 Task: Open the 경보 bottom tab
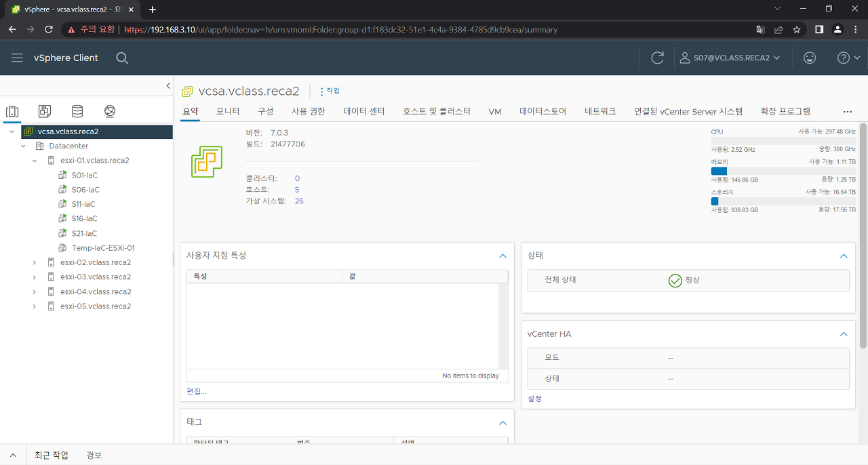click(x=94, y=455)
